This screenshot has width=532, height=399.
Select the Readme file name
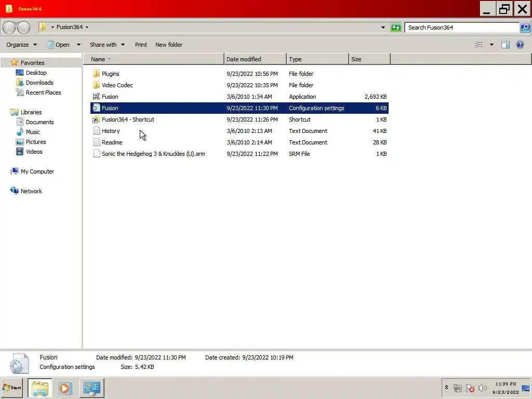112,142
